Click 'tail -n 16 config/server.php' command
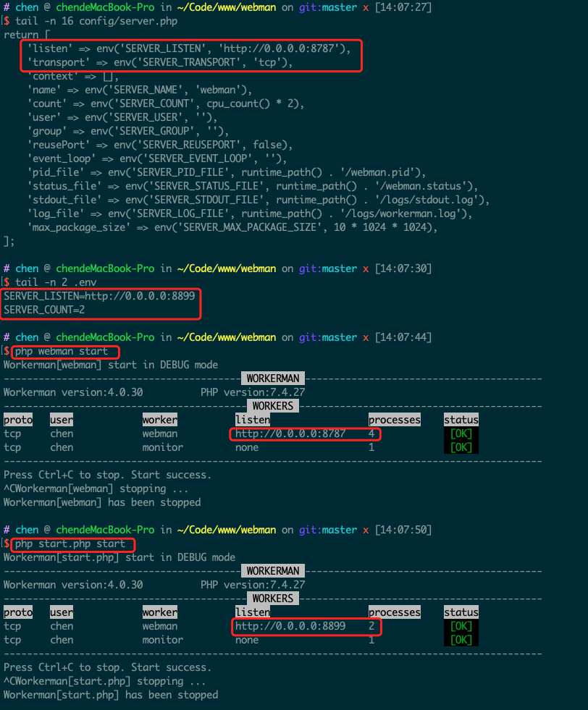The height and width of the screenshot is (710, 588). pos(96,21)
